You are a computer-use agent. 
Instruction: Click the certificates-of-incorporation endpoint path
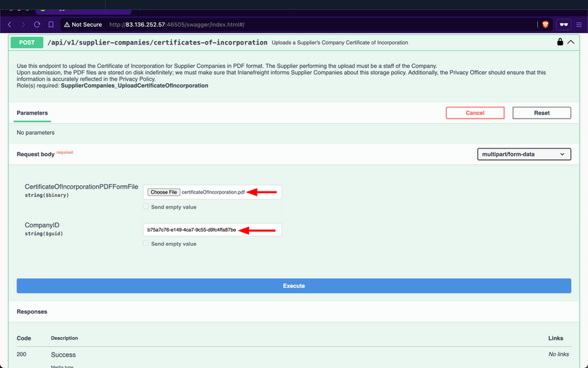pyautogui.click(x=157, y=42)
